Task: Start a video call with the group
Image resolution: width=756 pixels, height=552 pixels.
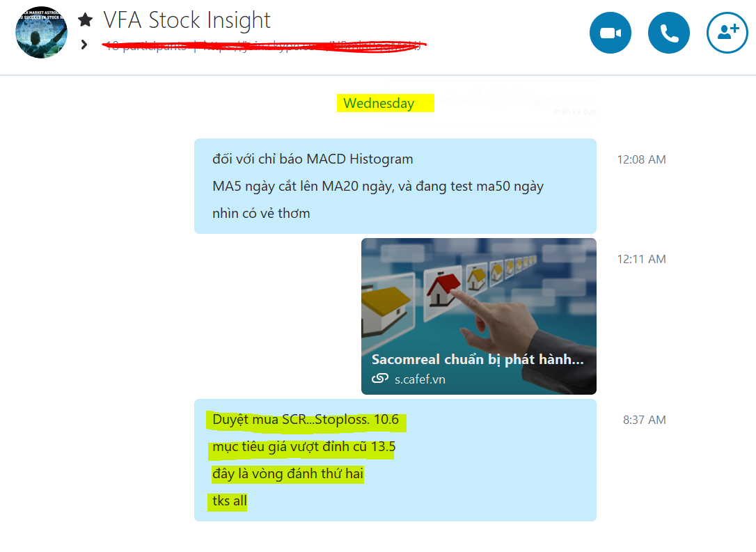Action: coord(610,33)
